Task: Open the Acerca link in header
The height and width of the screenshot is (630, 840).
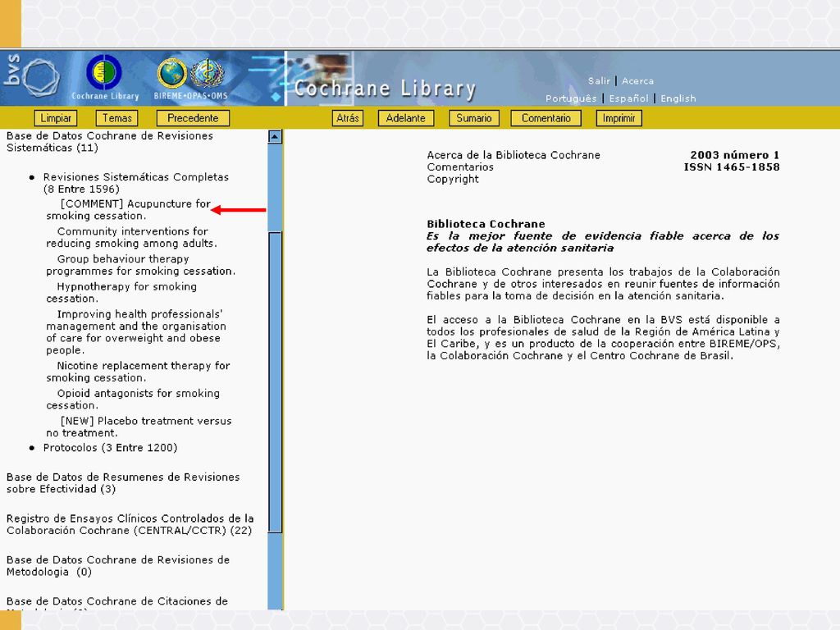Action: pos(637,81)
